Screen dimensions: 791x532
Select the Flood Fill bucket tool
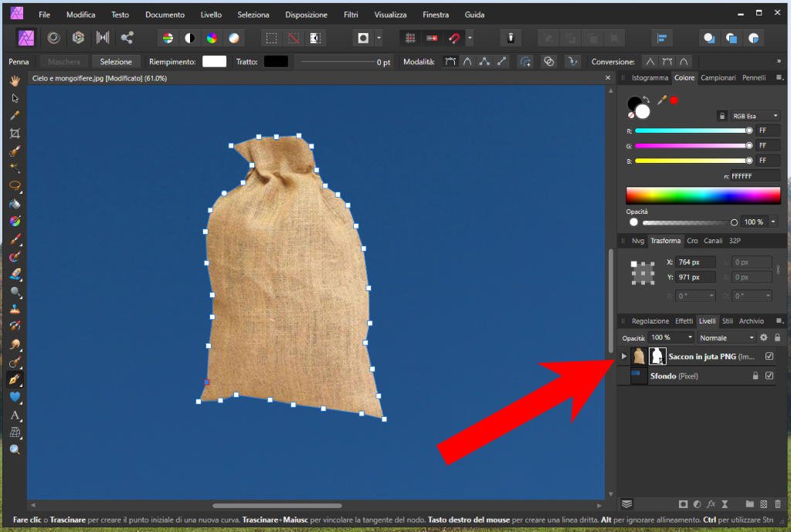point(15,204)
